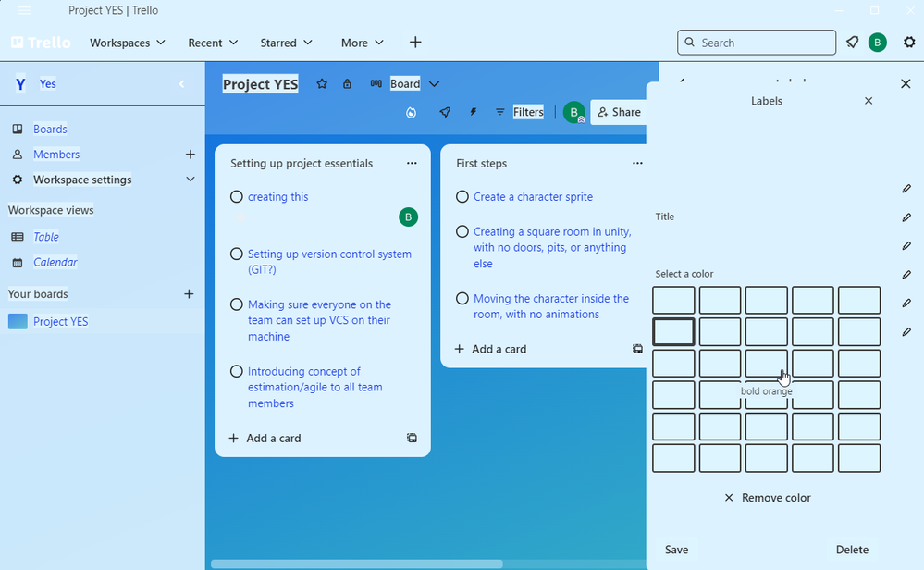Image resolution: width=924 pixels, height=570 pixels.
Task: Open 'Moving the character inside the room' card
Action: click(551, 306)
